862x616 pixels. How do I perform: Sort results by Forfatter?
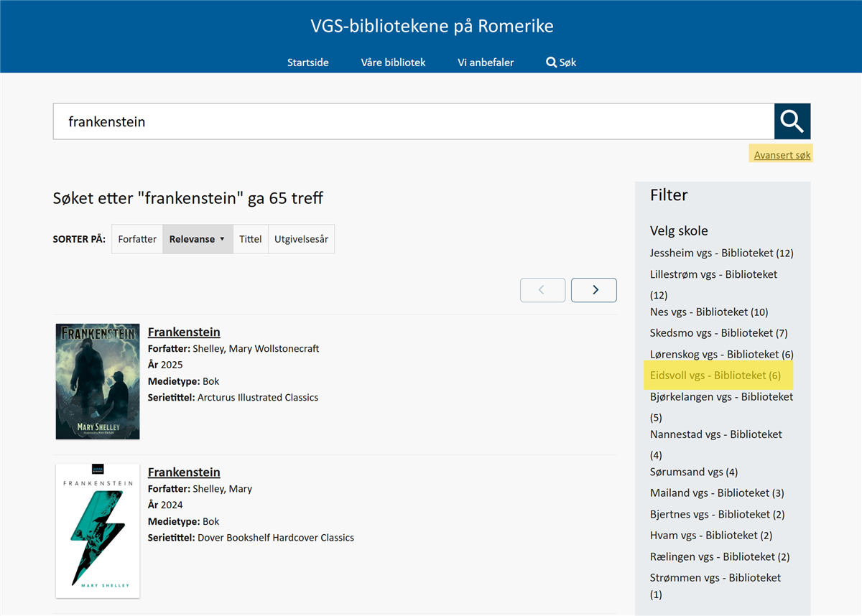(137, 239)
